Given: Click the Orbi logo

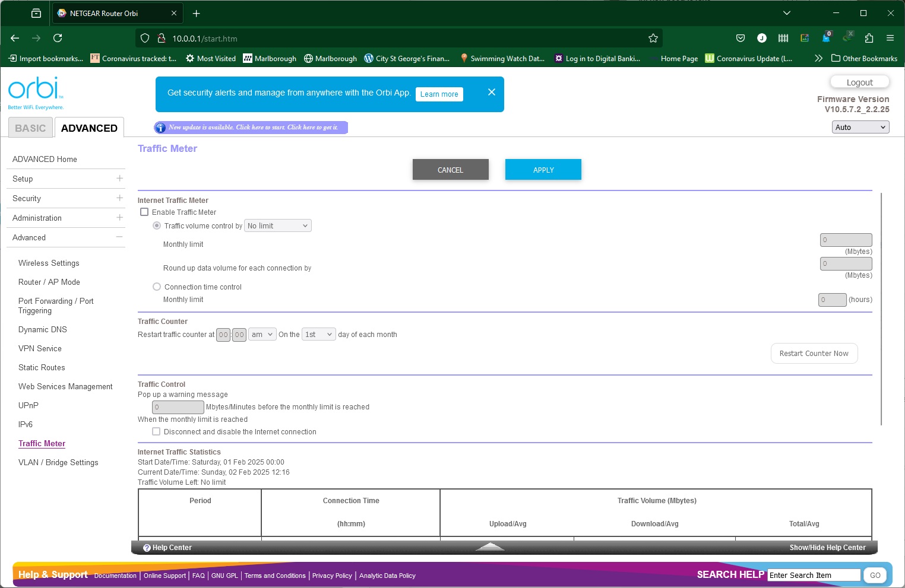Looking at the screenshot, I should coord(36,93).
